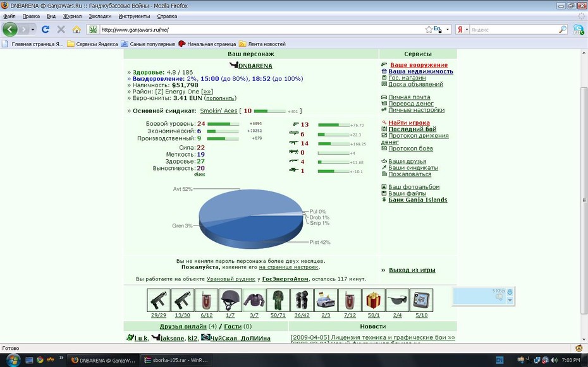Open the GPS device item labeled 5/10
Image resolution: width=588 pixels, height=367 pixels.
pos(422,300)
